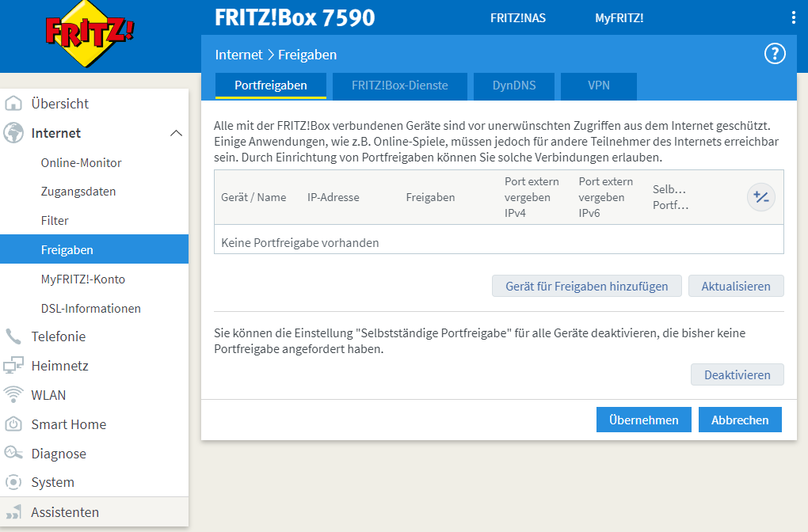Image resolution: width=808 pixels, height=532 pixels.
Task: Click Internet in the breadcrumb
Action: (x=238, y=55)
